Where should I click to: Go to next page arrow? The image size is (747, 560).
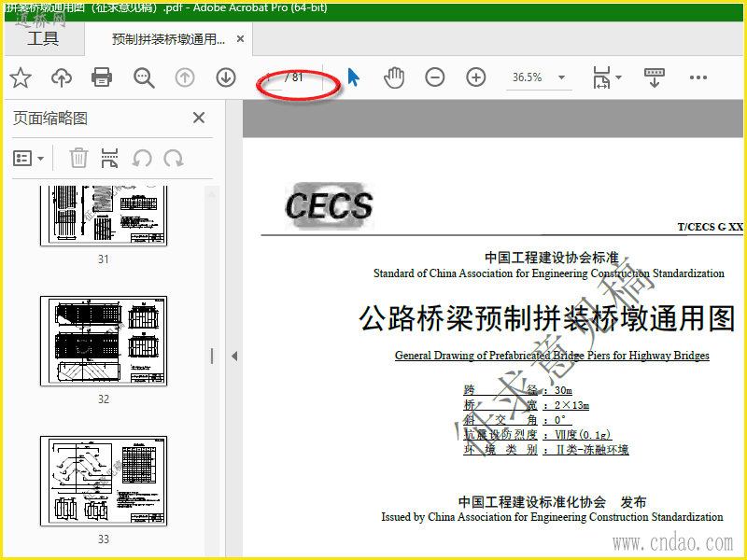226,77
